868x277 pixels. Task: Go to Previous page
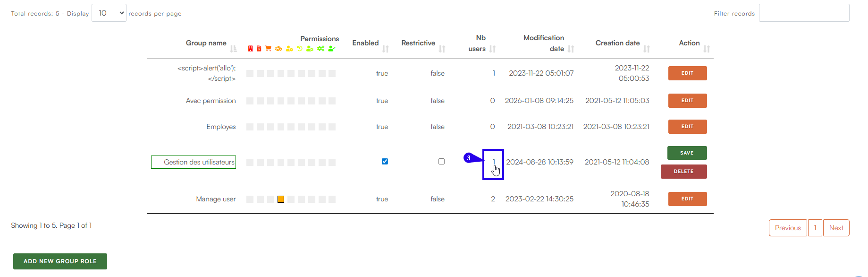[788, 228]
